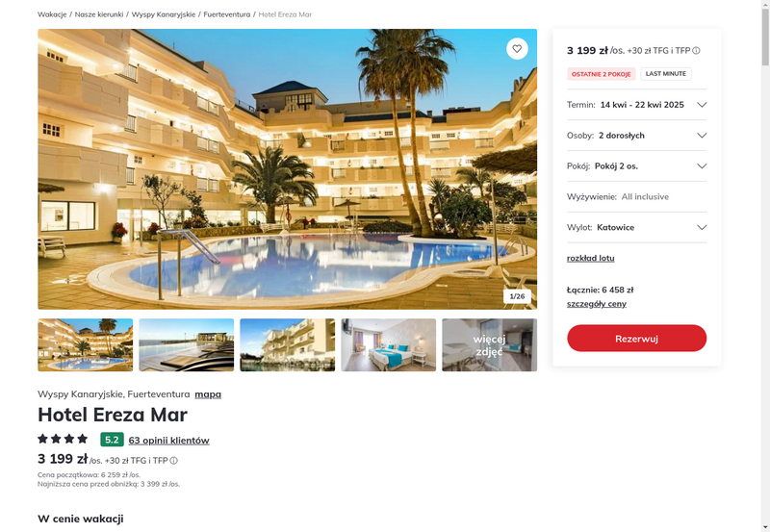This screenshot has width=770, height=532.
Task: Open the Wylot Katowice departure dropdown
Action: point(636,227)
